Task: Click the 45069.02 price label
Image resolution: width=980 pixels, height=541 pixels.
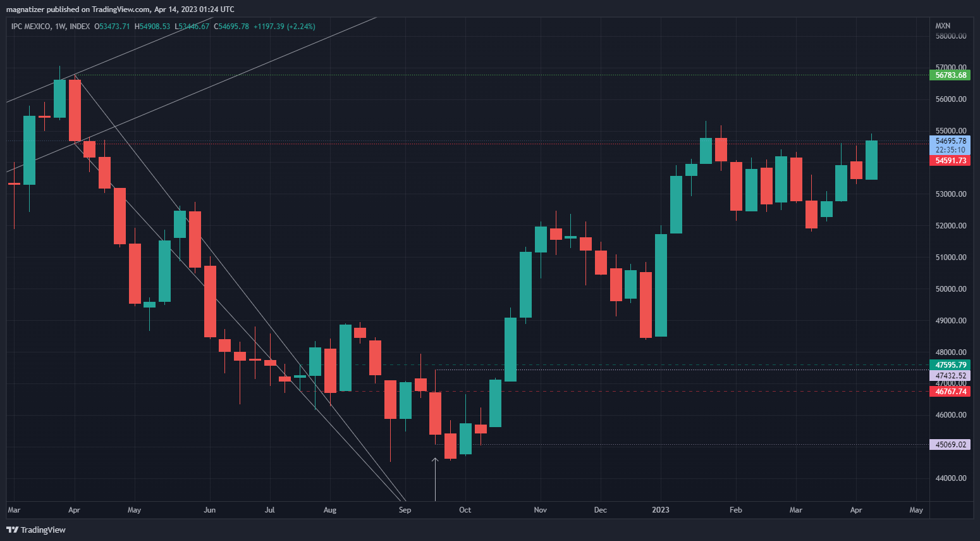Action: (950, 445)
